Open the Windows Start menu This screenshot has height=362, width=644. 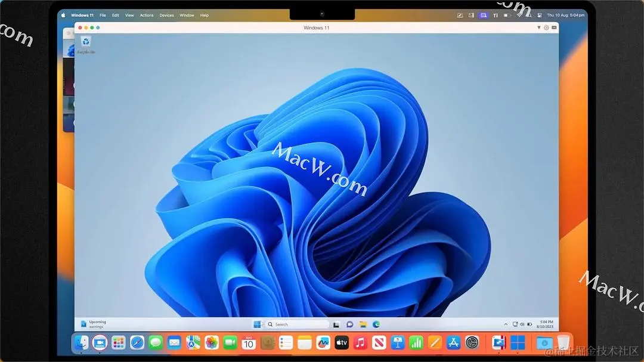pyautogui.click(x=257, y=324)
